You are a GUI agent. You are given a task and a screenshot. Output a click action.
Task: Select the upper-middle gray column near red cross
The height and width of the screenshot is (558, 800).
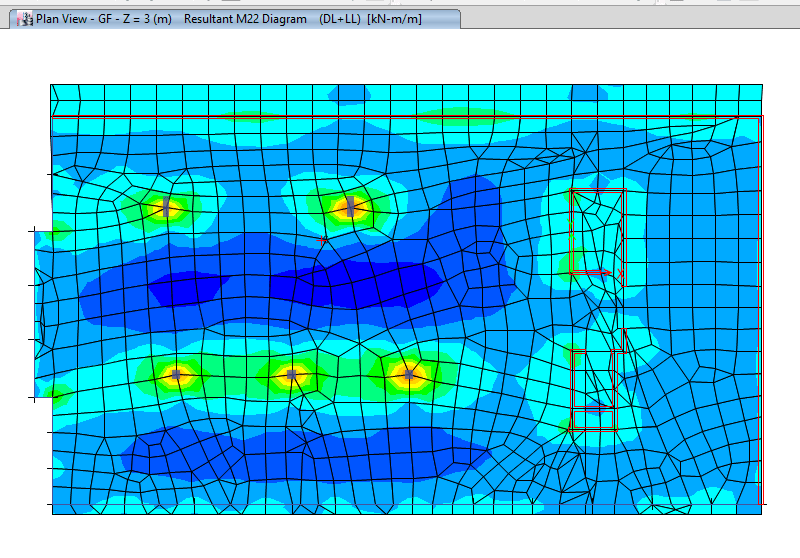350,207
